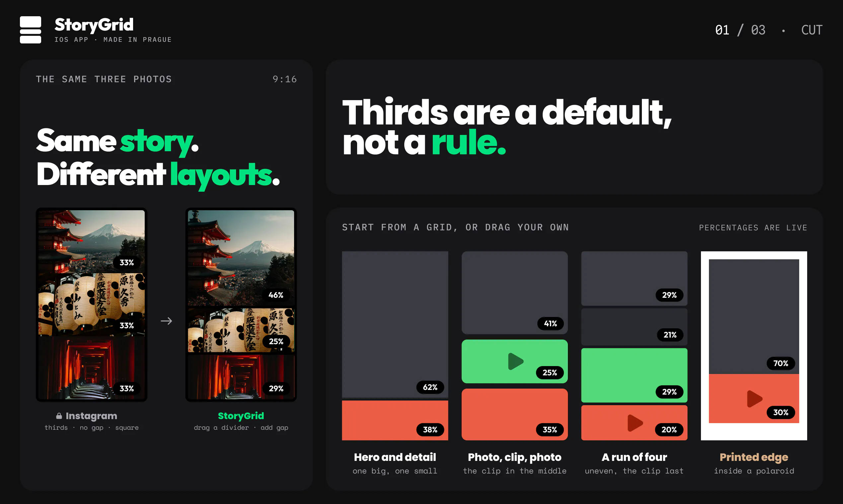Image resolution: width=843 pixels, height=504 pixels.
Task: Click 'uneven, the clip last' subtitle
Action: point(634,471)
